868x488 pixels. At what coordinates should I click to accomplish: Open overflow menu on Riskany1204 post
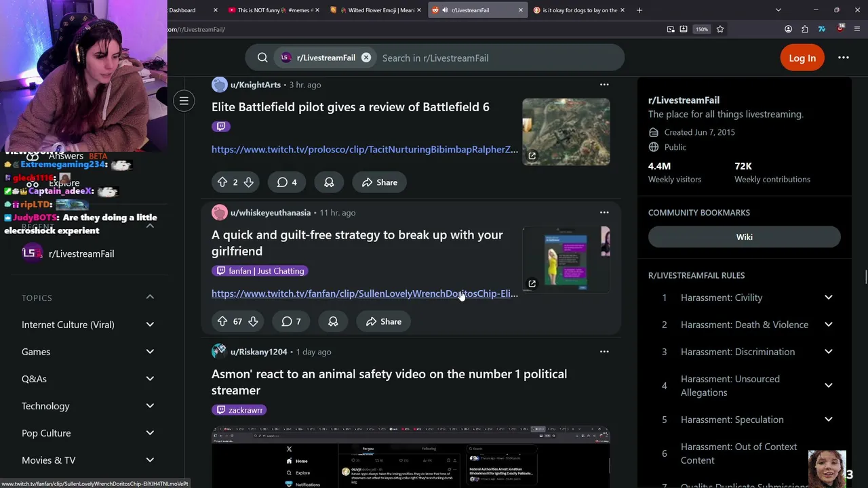(x=604, y=352)
